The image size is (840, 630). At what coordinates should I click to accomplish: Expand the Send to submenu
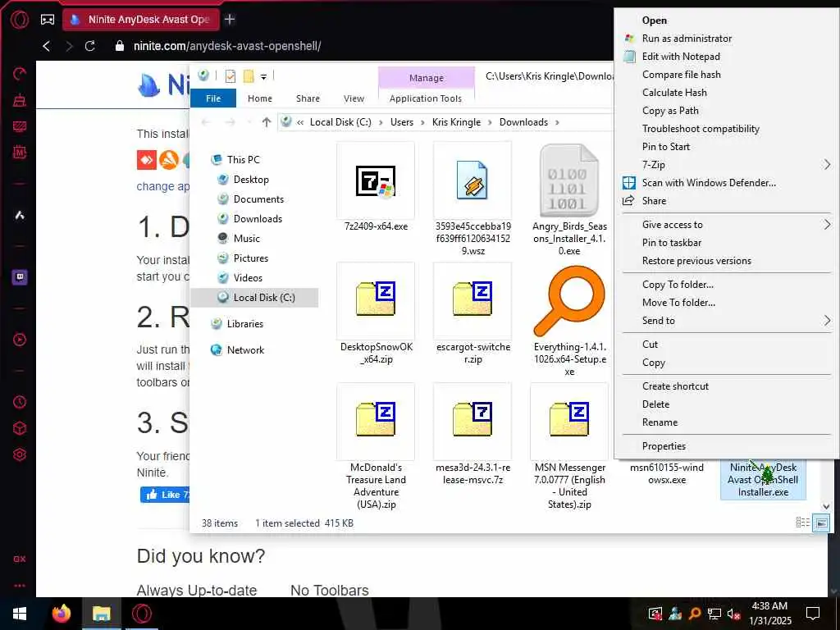827,321
